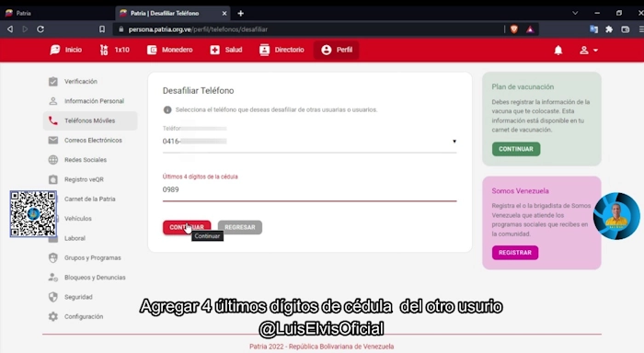Select the Patria | Desafiliar Teléfono tab
Image resolution: width=644 pixels, height=353 pixels.
coord(173,13)
